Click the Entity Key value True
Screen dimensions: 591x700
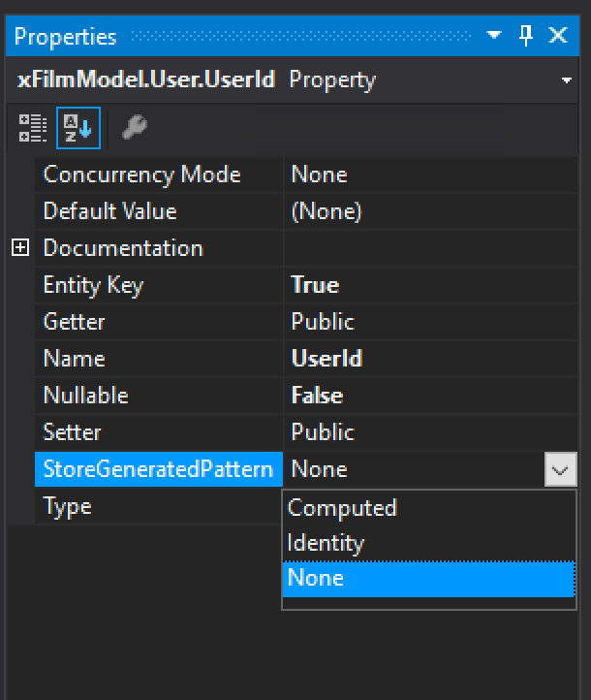(315, 285)
